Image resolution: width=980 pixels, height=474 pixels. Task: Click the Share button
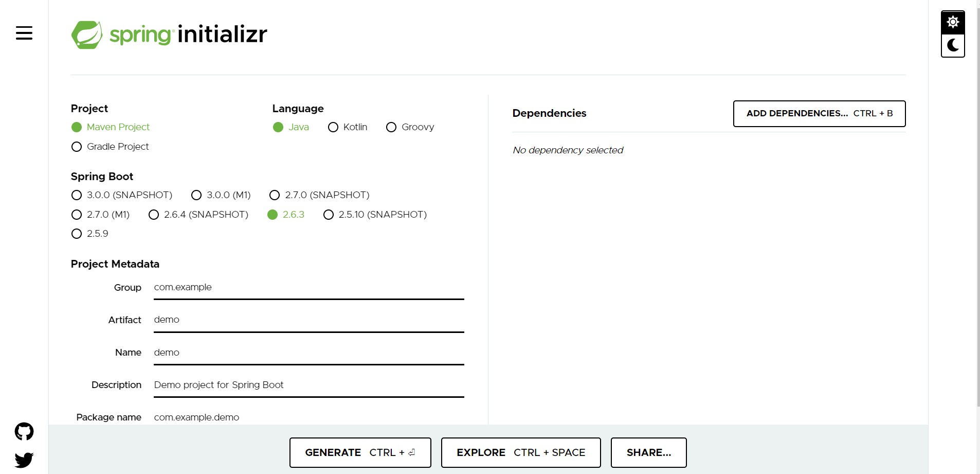[649, 452]
